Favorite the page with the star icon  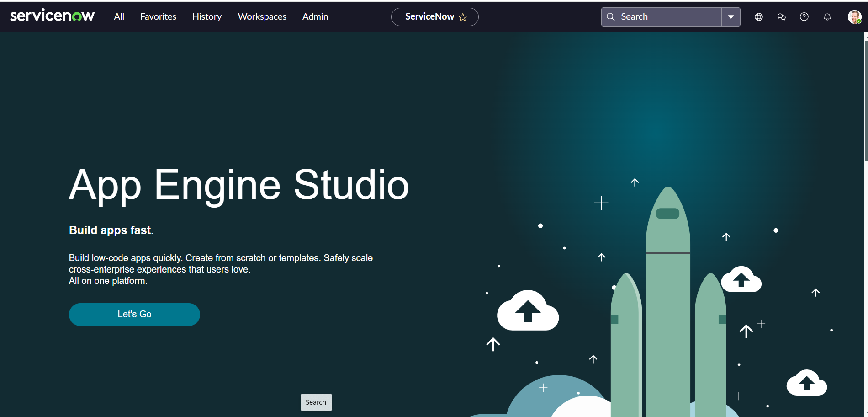pos(463,17)
